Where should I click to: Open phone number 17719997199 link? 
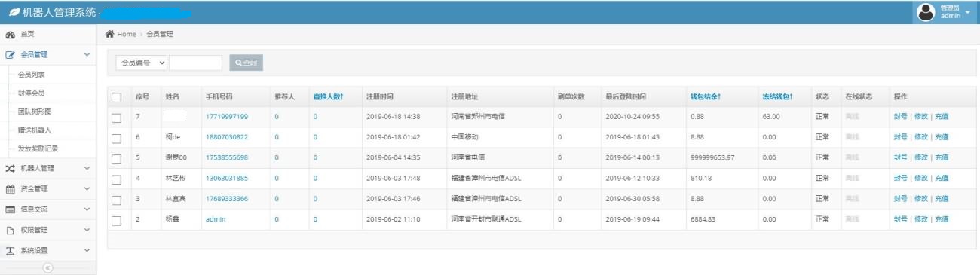coord(226,117)
